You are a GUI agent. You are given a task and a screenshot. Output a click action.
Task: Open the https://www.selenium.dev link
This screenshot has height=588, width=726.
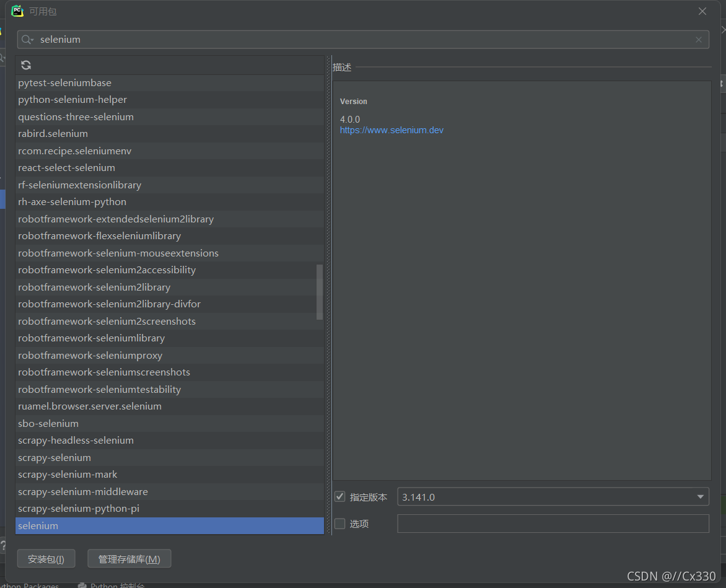coord(391,130)
